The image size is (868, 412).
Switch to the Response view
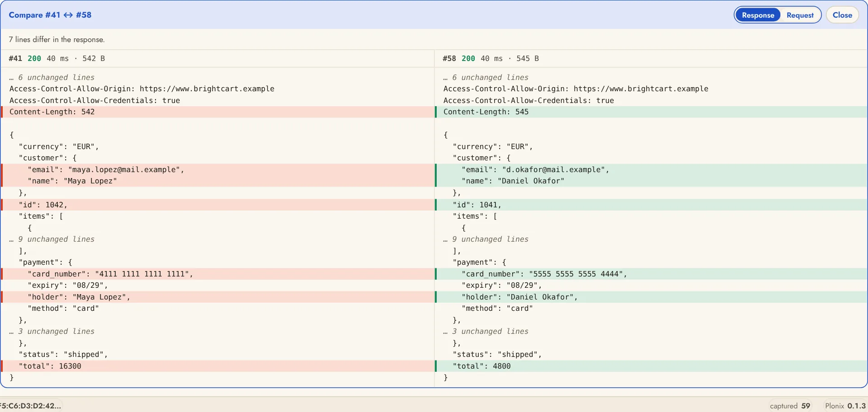[758, 15]
